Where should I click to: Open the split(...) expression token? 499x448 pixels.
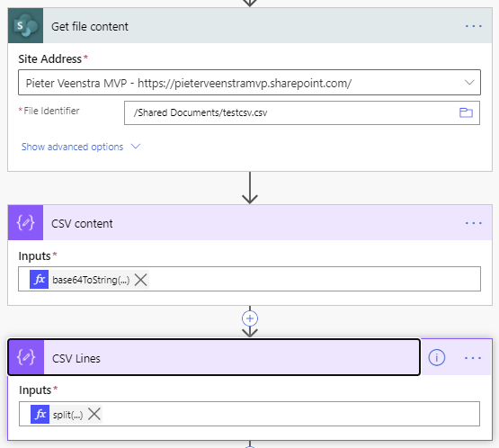(67, 415)
